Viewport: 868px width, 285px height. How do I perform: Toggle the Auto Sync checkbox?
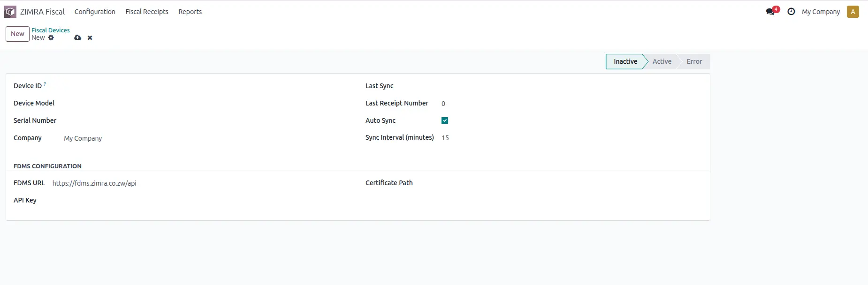click(x=445, y=120)
